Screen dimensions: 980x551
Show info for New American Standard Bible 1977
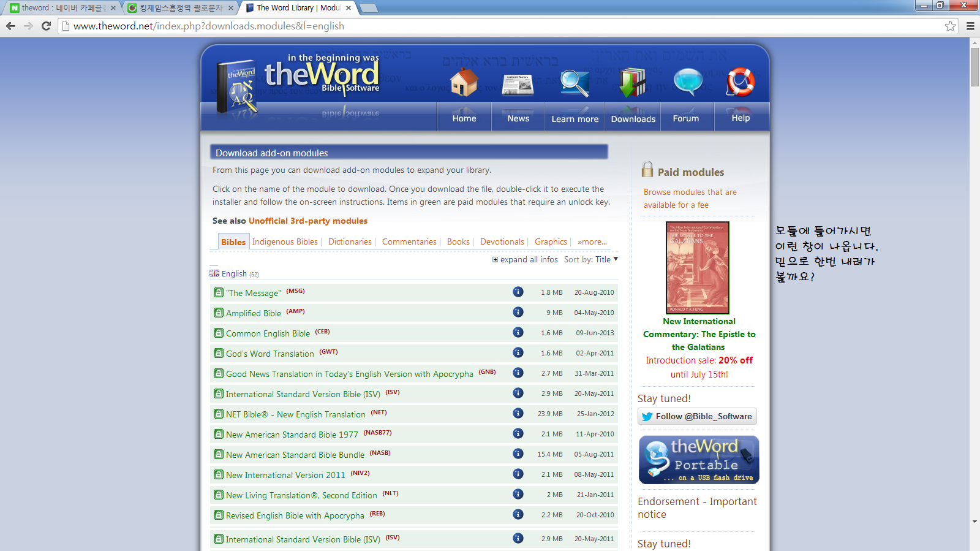518,433
